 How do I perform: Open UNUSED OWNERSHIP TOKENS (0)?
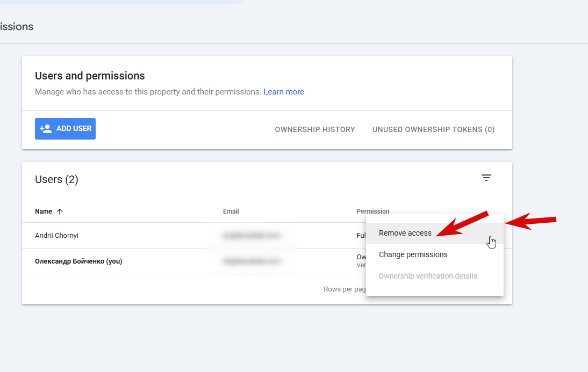pos(433,129)
